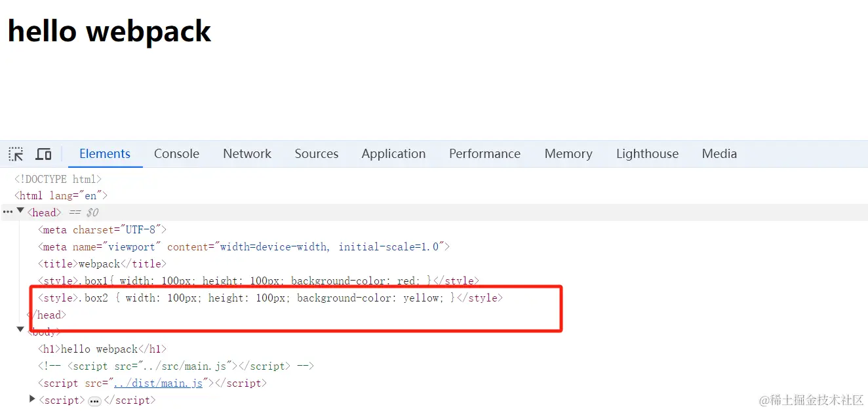Activate the inspect element picker icon

[x=16, y=154]
